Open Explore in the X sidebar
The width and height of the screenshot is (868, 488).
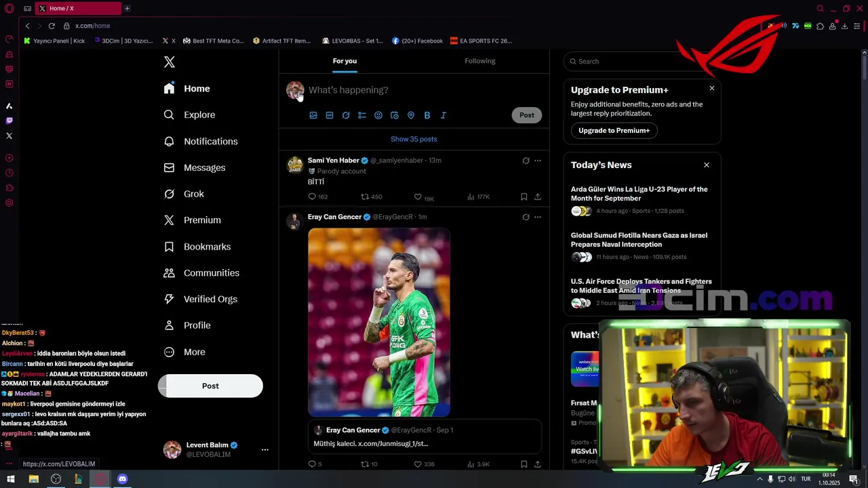click(x=189, y=115)
